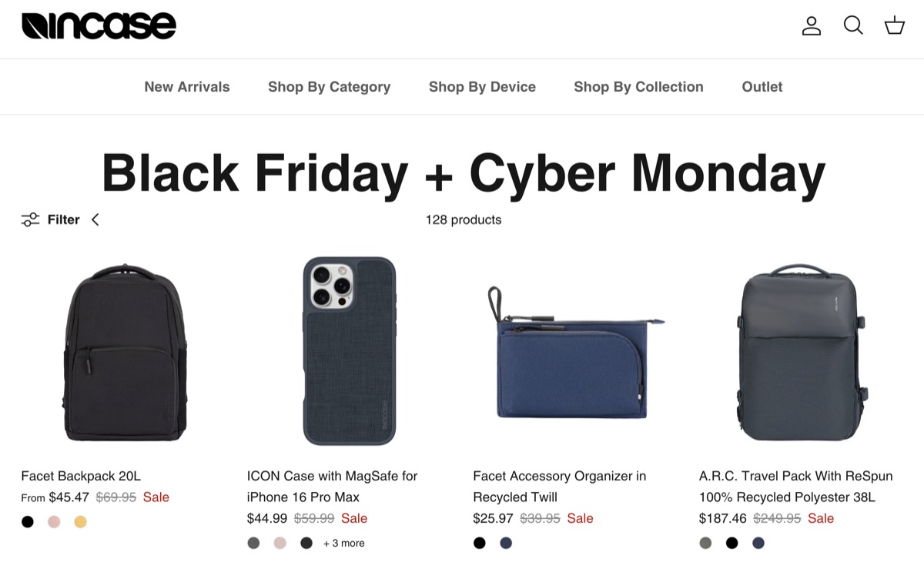924x569 pixels.
Task: Click the search magnifier icon
Action: coord(853,26)
